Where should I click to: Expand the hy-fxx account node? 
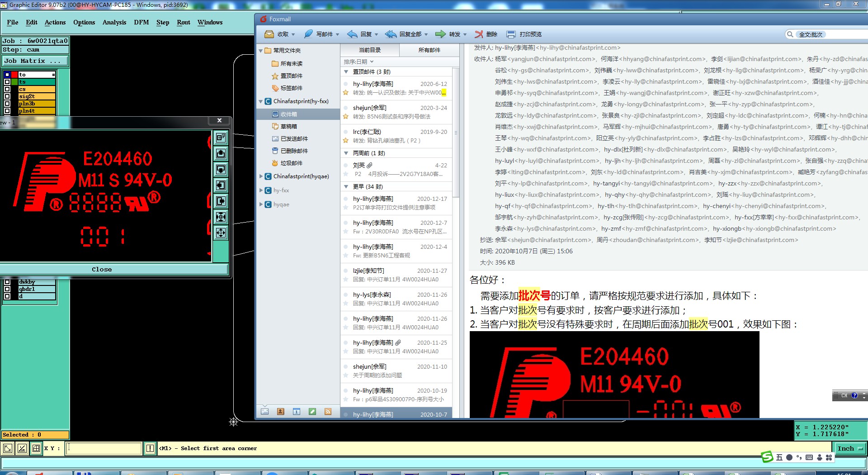coord(261,190)
